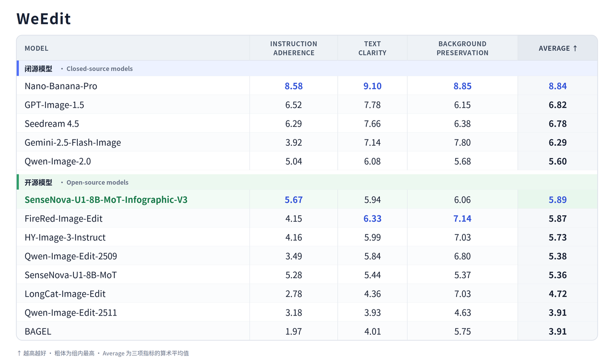Click the WeEdit page title
The width and height of the screenshot is (614, 364).
click(44, 18)
